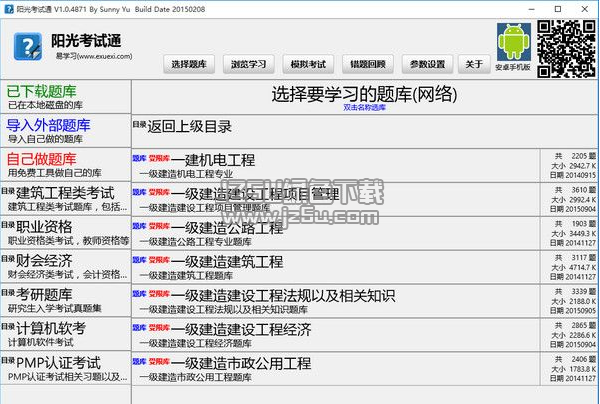The height and width of the screenshot is (404, 600).
Task: Click the 共 2406 题 info cell
Action: coord(576,359)
